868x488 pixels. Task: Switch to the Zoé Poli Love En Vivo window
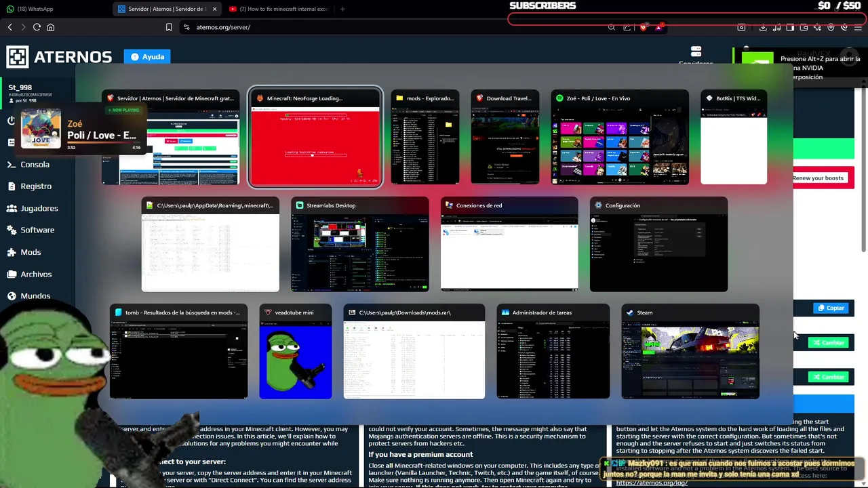pos(620,138)
